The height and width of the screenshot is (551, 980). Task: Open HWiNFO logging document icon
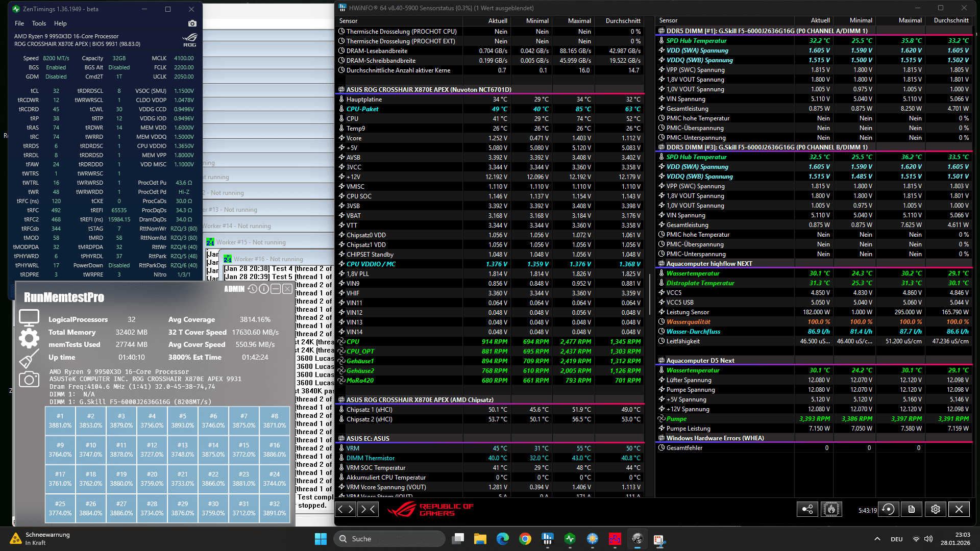click(x=912, y=509)
